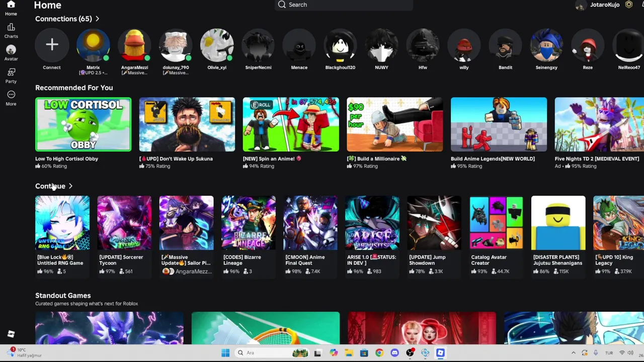This screenshot has width=644, height=362.
Task: Open AngaraMezzi connection avatar
Action: 134,45
